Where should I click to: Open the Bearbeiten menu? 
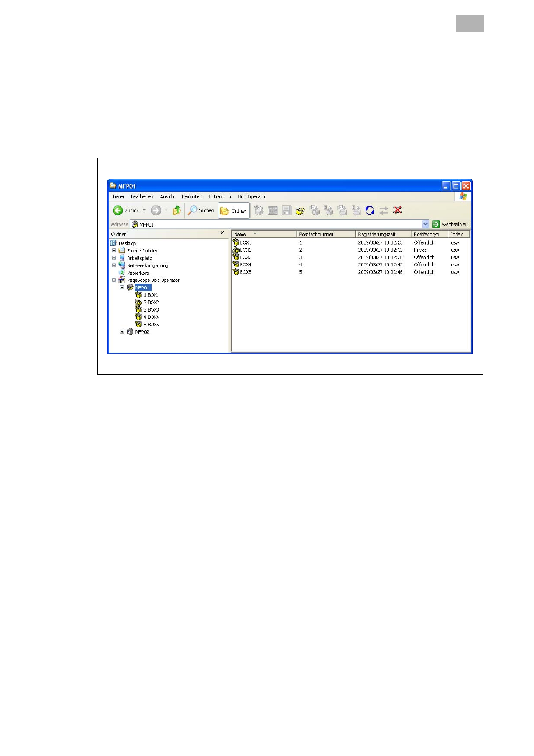[x=142, y=196]
